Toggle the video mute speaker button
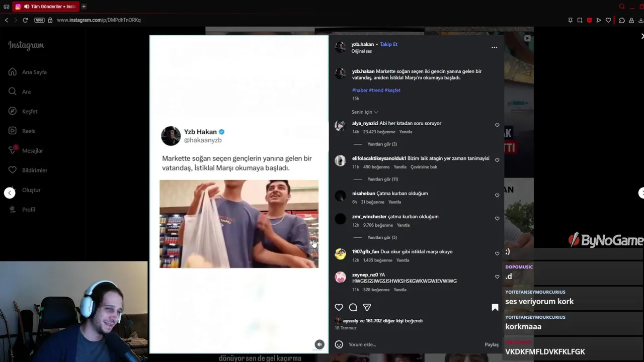The width and height of the screenshot is (644, 362). [319, 344]
